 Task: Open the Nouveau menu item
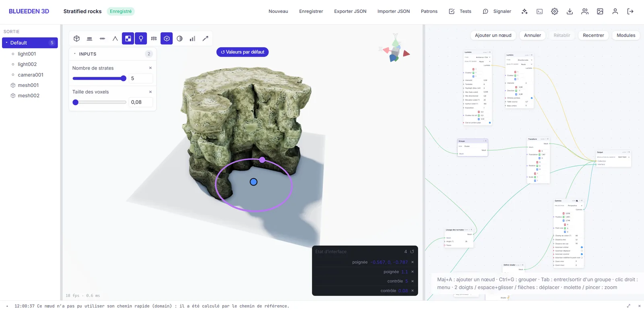(x=279, y=11)
